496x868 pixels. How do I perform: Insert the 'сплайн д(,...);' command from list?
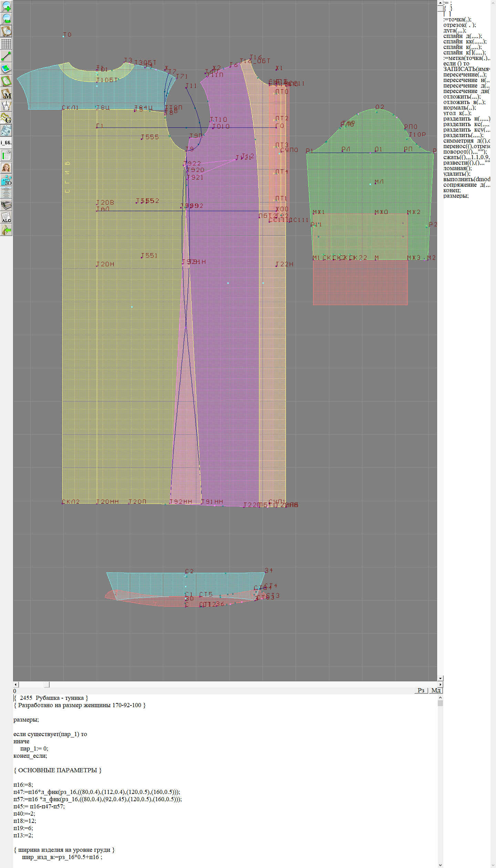click(462, 36)
